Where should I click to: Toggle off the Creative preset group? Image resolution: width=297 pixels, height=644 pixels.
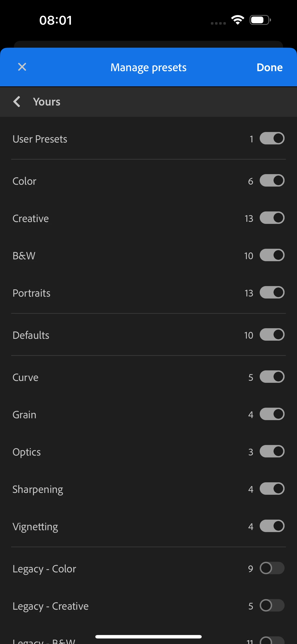pos(272,218)
